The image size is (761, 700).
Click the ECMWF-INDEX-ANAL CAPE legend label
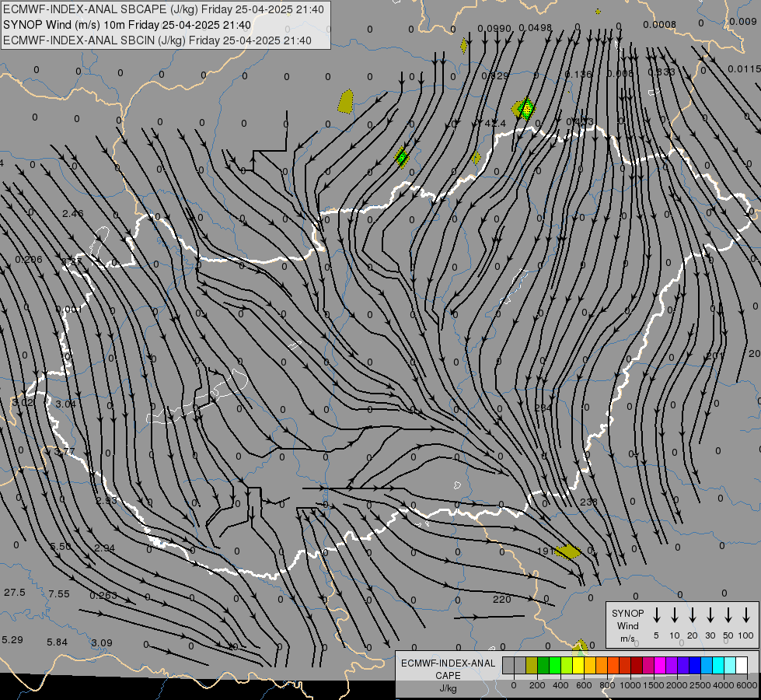[448, 670]
